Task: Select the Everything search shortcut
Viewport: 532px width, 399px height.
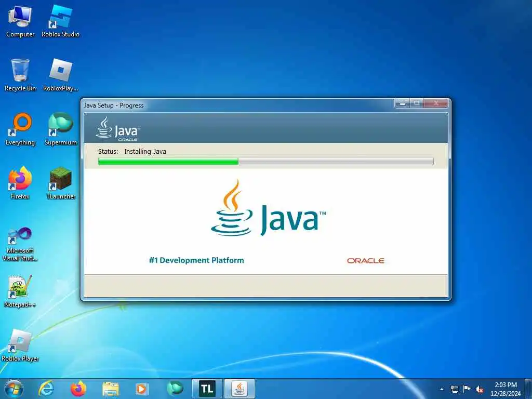Action: pos(20,129)
